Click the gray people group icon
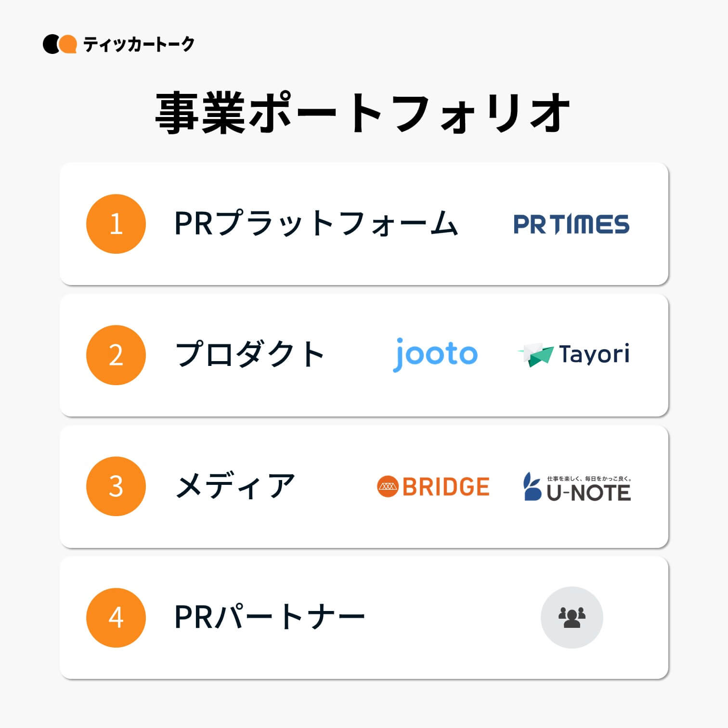 (x=572, y=617)
